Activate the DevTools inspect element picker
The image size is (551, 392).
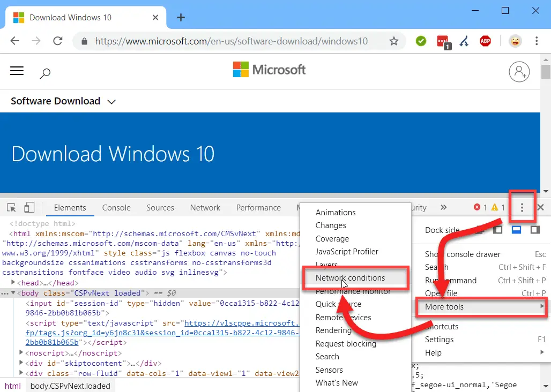(11, 208)
